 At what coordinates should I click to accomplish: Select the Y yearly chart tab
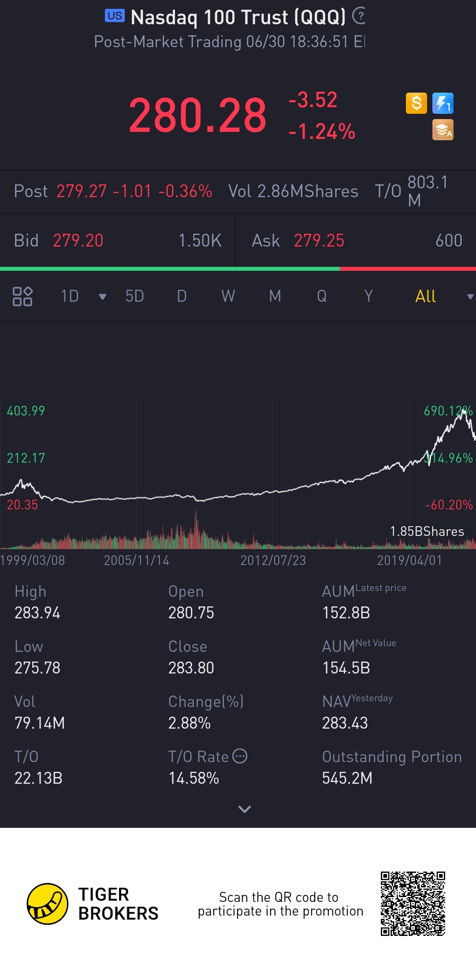click(x=368, y=296)
